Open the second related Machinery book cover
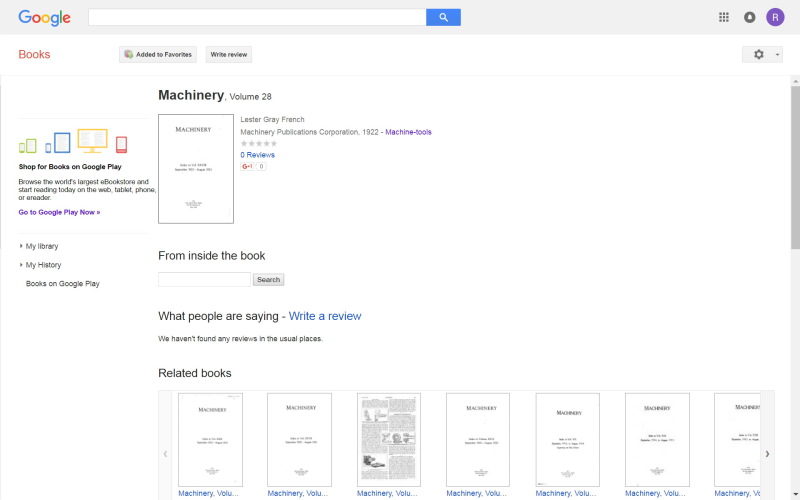 pyautogui.click(x=299, y=440)
